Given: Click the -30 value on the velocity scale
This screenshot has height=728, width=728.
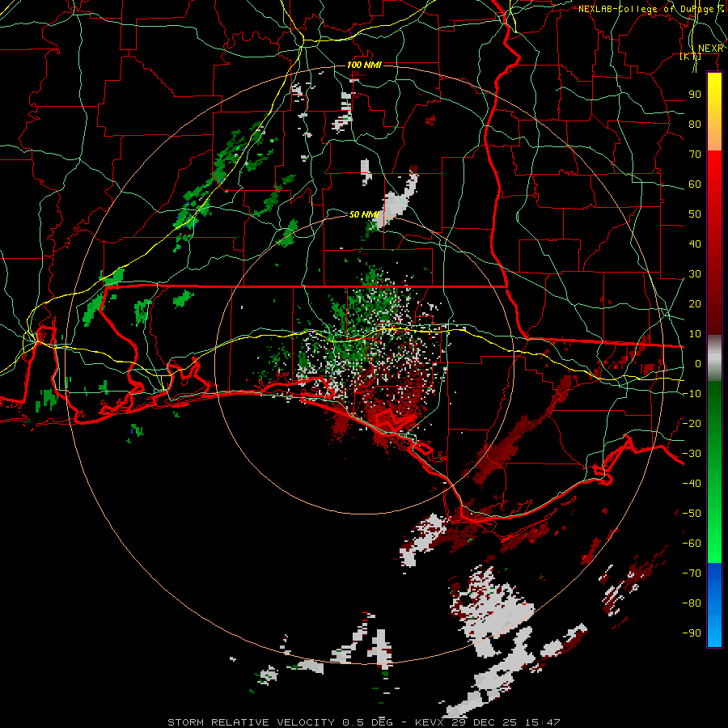Looking at the screenshot, I should click(x=692, y=454).
